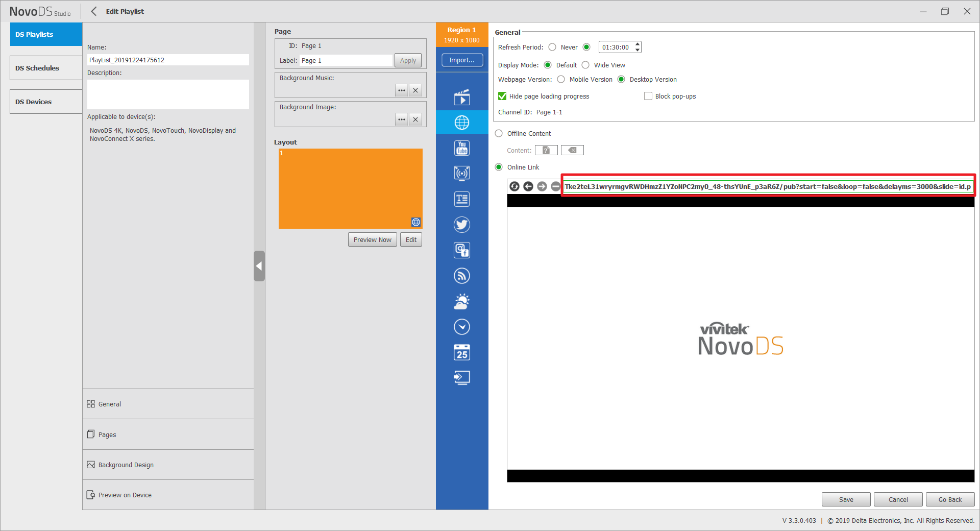Remove the Background Image
This screenshot has width=980, height=531.
415,119
